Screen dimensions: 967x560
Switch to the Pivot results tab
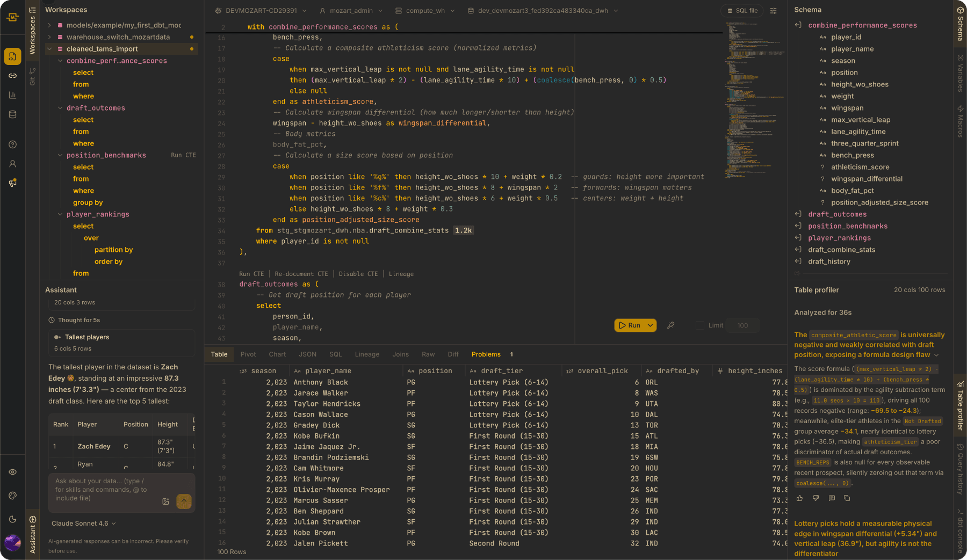tap(248, 354)
